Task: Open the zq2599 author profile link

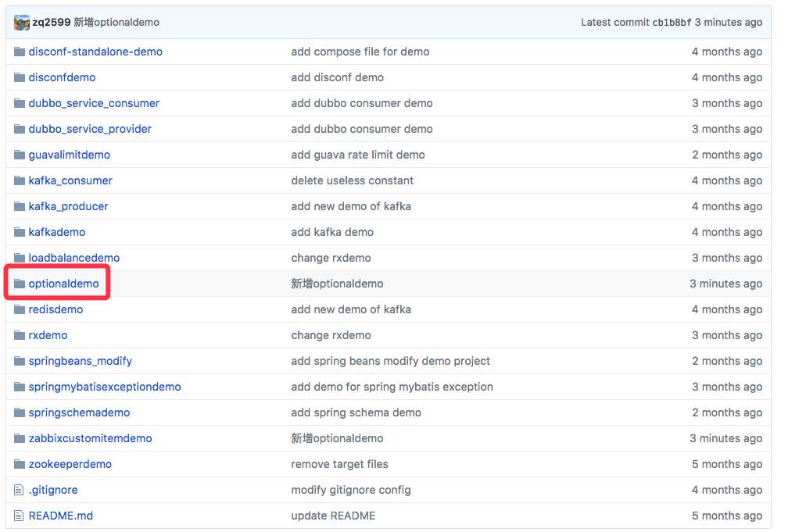Action: tap(52, 23)
